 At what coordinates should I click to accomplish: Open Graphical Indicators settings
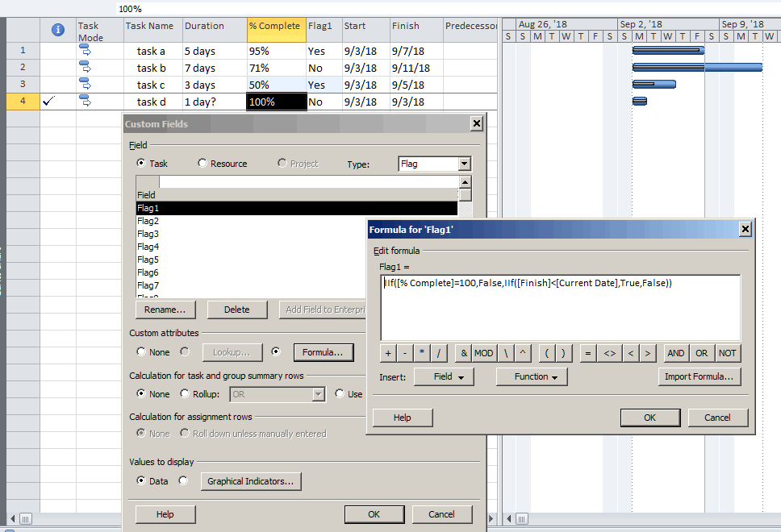click(251, 481)
